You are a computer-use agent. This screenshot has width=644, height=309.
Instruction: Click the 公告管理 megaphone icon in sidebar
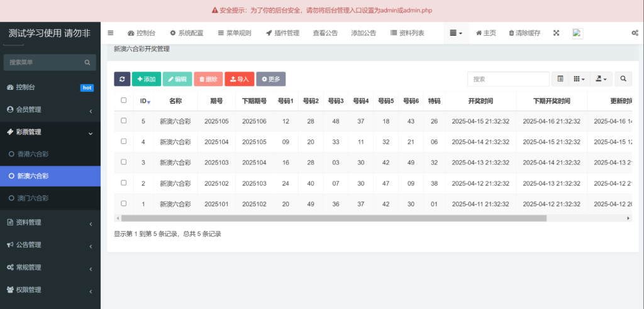10,244
